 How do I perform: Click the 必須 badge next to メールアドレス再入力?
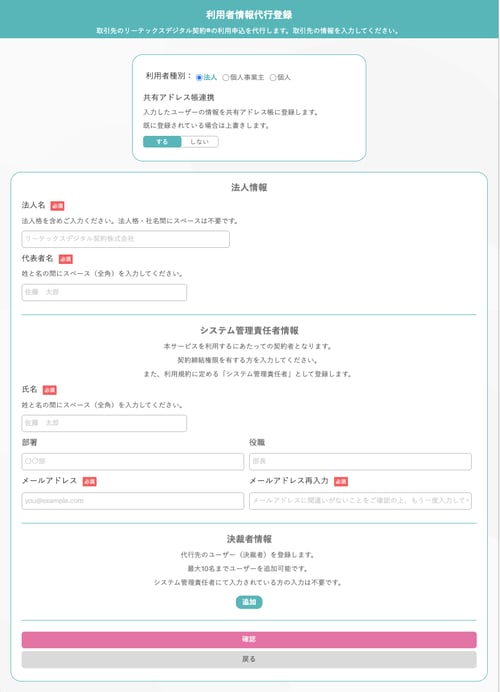(x=341, y=481)
